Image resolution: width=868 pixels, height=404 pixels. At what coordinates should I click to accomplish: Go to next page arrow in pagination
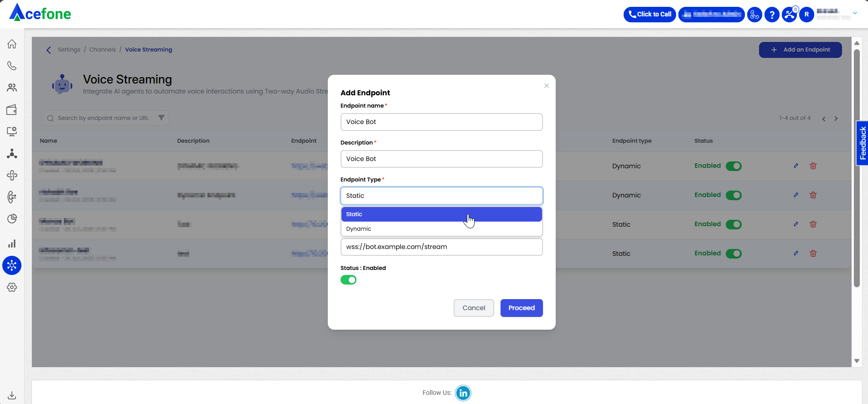pyautogui.click(x=836, y=119)
